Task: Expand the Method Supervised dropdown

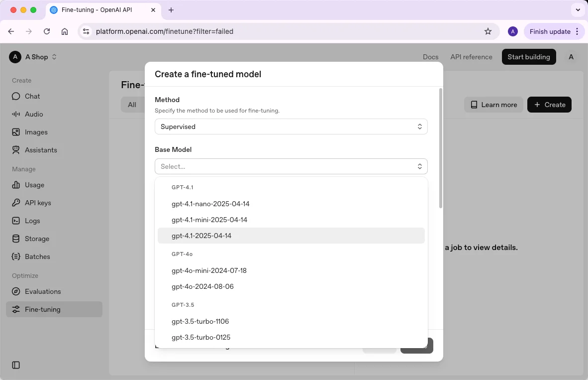Action: (x=291, y=127)
